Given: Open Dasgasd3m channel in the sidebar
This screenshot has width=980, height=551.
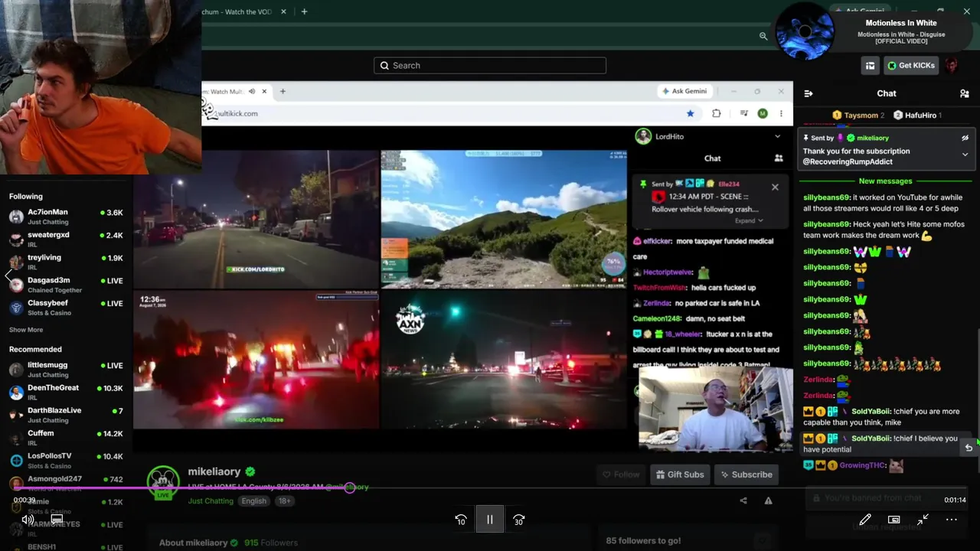Looking at the screenshot, I should (66, 285).
